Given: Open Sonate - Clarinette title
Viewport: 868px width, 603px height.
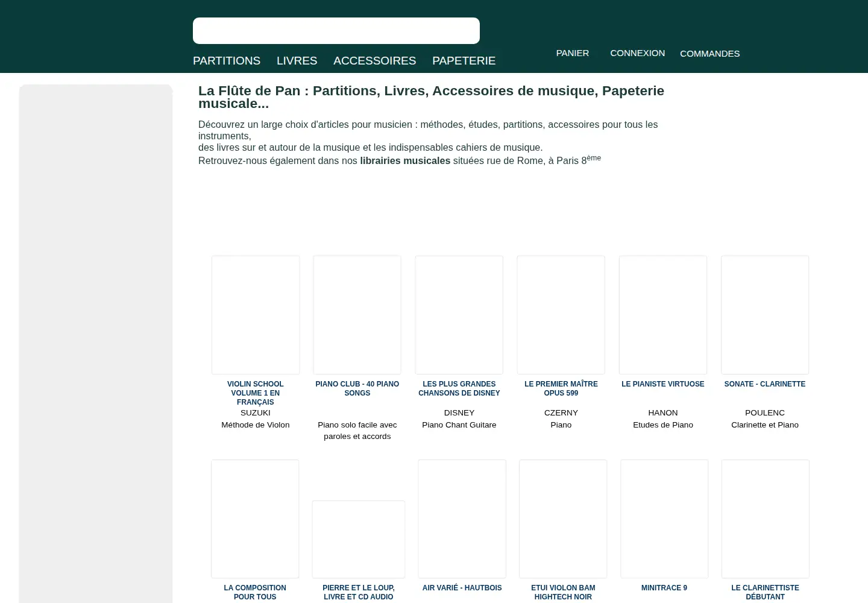Looking at the screenshot, I should pos(764,384).
